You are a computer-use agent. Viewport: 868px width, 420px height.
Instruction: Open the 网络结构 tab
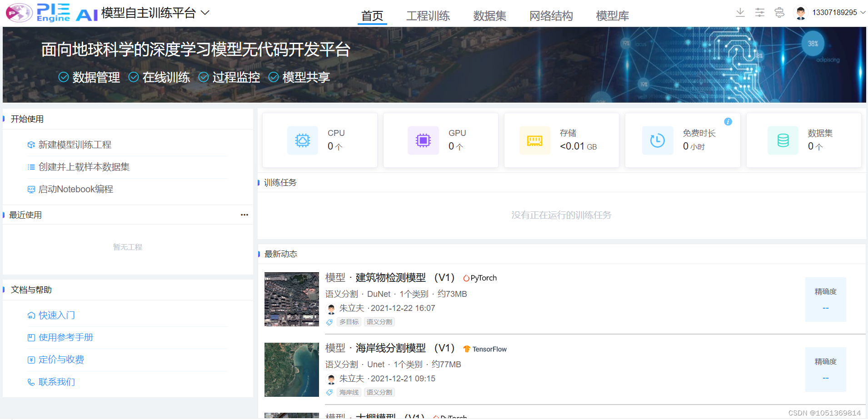click(551, 16)
